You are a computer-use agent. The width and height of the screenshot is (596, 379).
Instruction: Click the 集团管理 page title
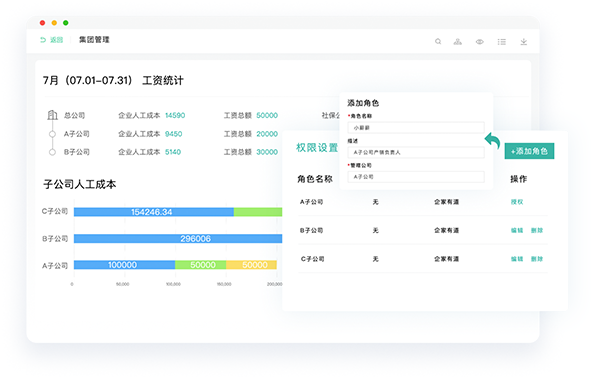pyautogui.click(x=94, y=40)
